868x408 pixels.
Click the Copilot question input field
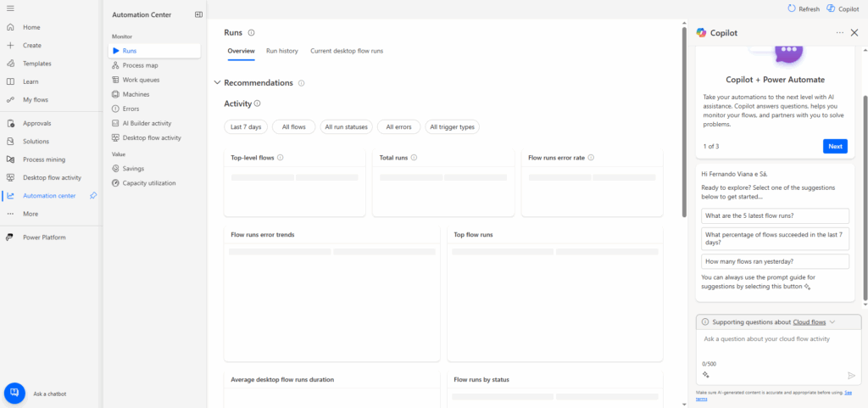coord(776,339)
